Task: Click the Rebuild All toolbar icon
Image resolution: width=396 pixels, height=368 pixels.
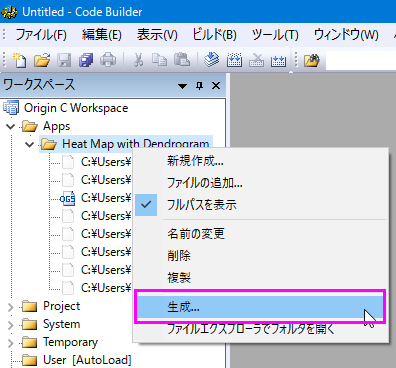Action: pyautogui.click(x=278, y=60)
